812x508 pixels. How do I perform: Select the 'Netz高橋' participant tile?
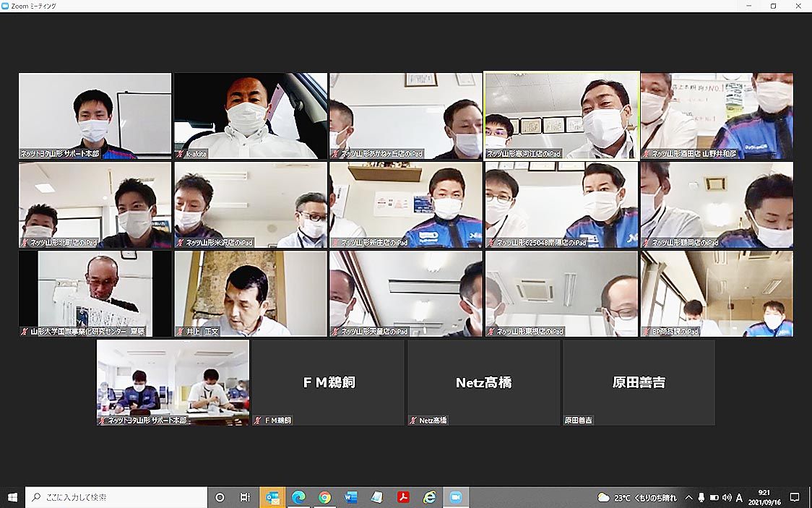point(483,382)
